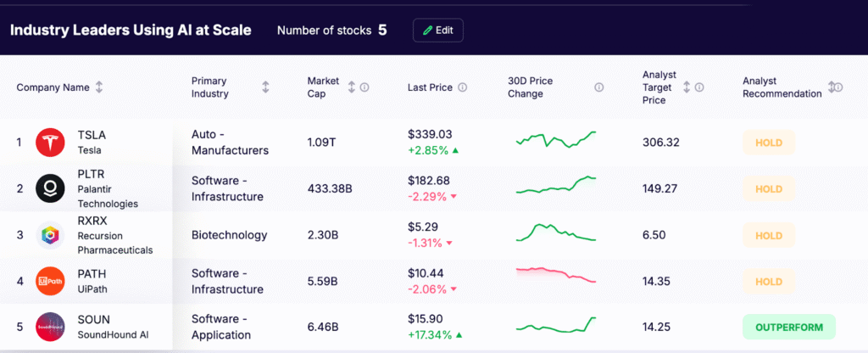Viewport: 868px width, 353px height.
Task: Sort by Market Cap arrows
Action: click(x=352, y=87)
